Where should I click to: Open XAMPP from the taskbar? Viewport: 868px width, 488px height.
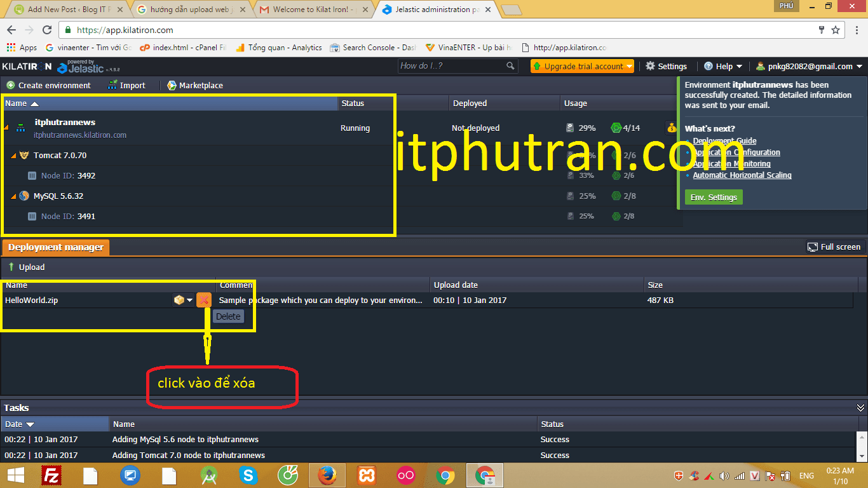point(367,475)
